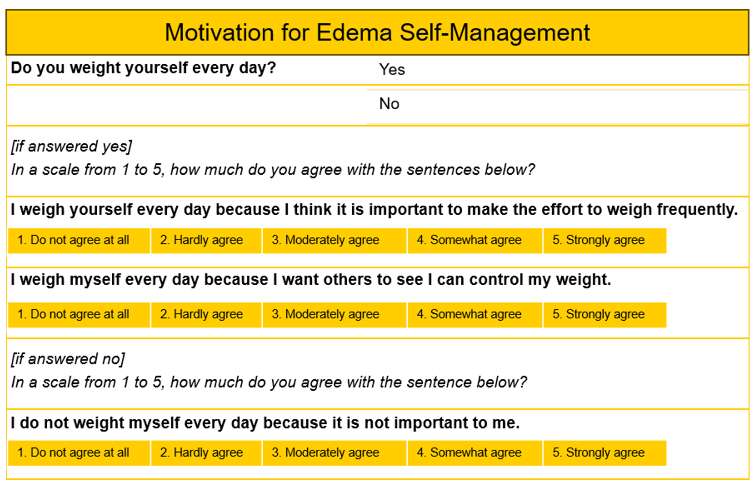Click the 'Motivation for Edema Self-Management' title header

click(377, 32)
